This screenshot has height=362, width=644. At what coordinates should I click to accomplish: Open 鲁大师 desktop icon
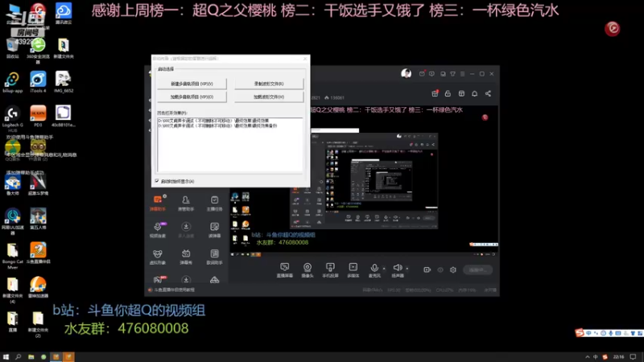(x=13, y=184)
